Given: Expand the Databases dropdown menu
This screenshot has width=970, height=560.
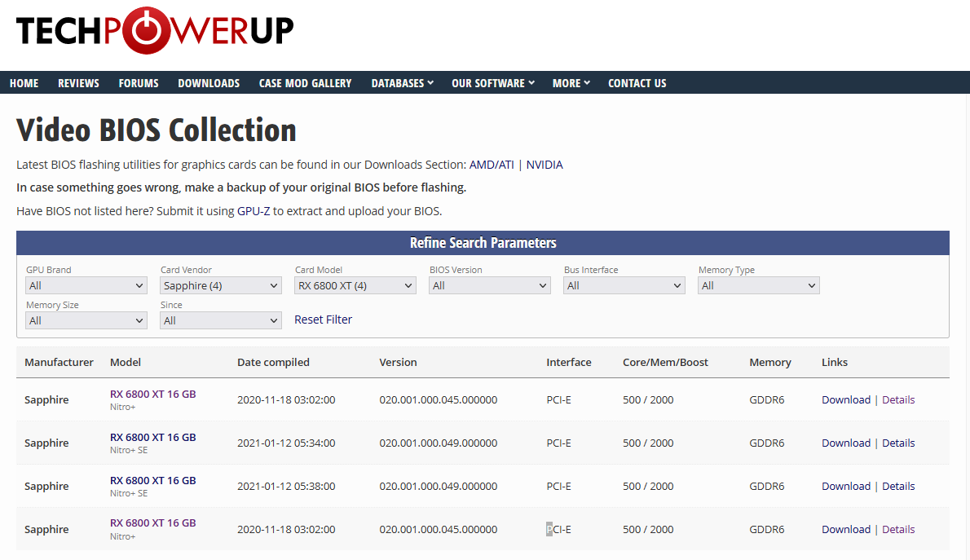Looking at the screenshot, I should (x=402, y=83).
